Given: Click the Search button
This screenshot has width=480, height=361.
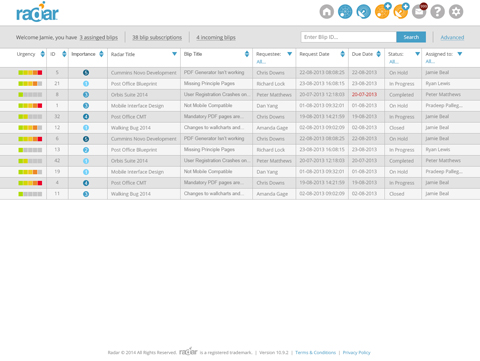Looking at the screenshot, I should click(411, 37).
